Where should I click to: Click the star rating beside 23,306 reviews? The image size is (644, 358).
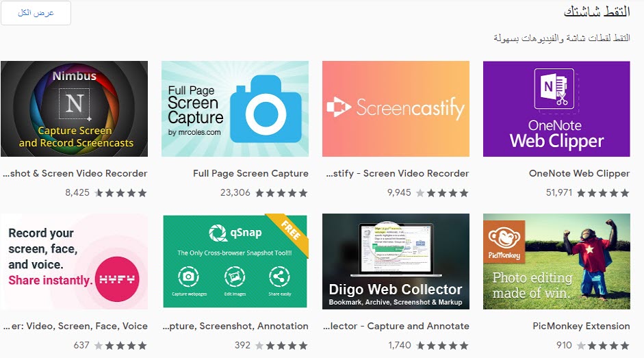pos(281,193)
